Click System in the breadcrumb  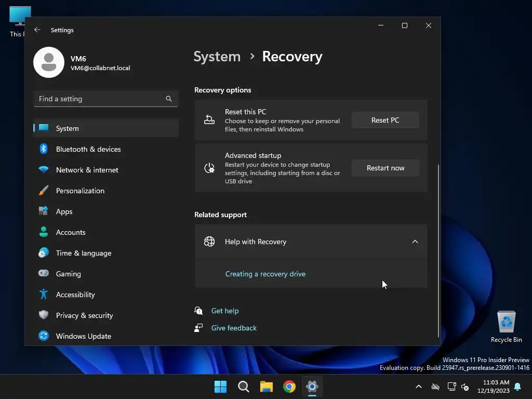(x=217, y=56)
